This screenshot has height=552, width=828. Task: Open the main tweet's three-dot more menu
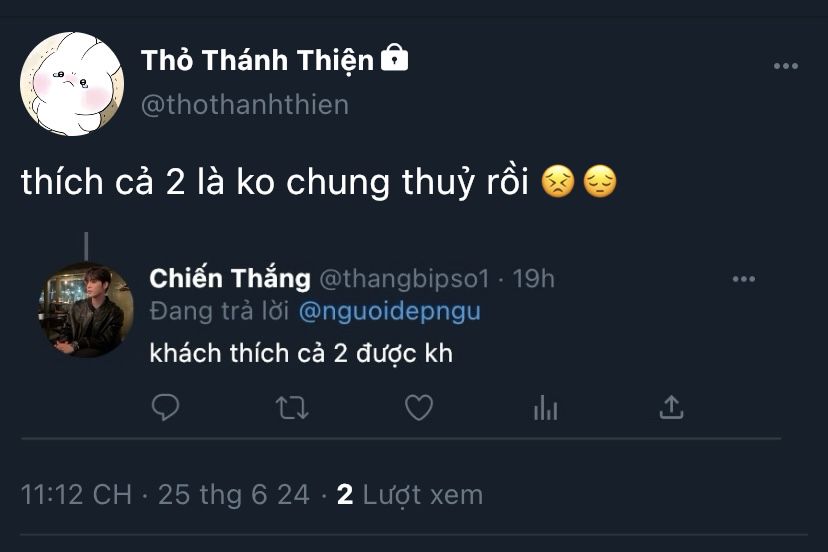coord(786,66)
